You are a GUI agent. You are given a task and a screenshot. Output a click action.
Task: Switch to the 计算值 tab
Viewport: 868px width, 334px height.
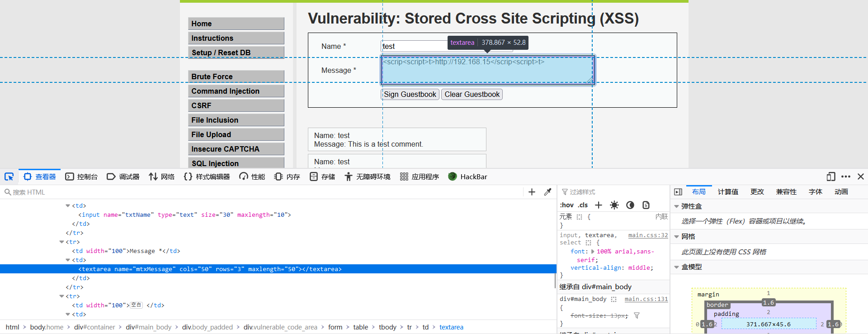728,192
